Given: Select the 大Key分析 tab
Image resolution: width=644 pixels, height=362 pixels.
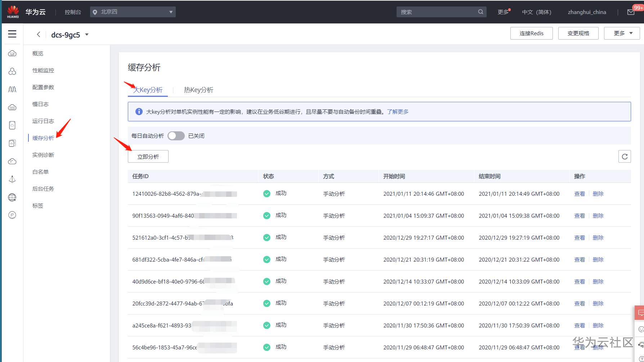Looking at the screenshot, I should tap(148, 90).
